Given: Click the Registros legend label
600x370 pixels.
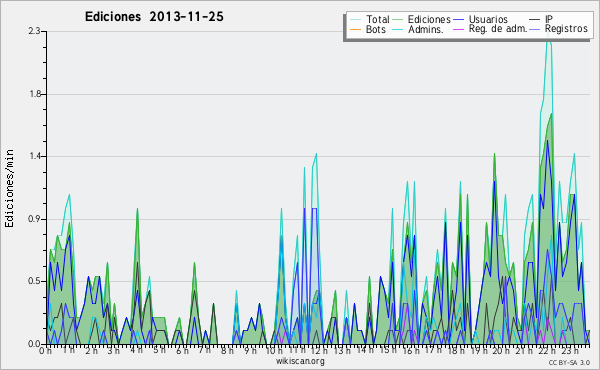Looking at the screenshot, I should (566, 29).
